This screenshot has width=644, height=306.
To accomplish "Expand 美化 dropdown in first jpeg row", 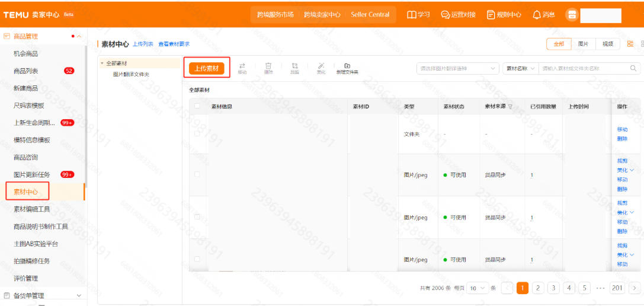I will (x=632, y=170).
